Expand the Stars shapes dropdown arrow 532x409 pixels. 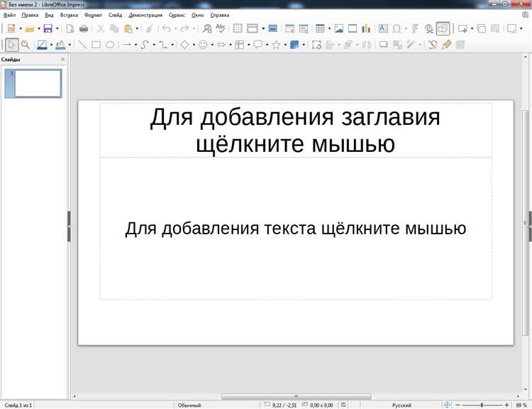pos(285,45)
